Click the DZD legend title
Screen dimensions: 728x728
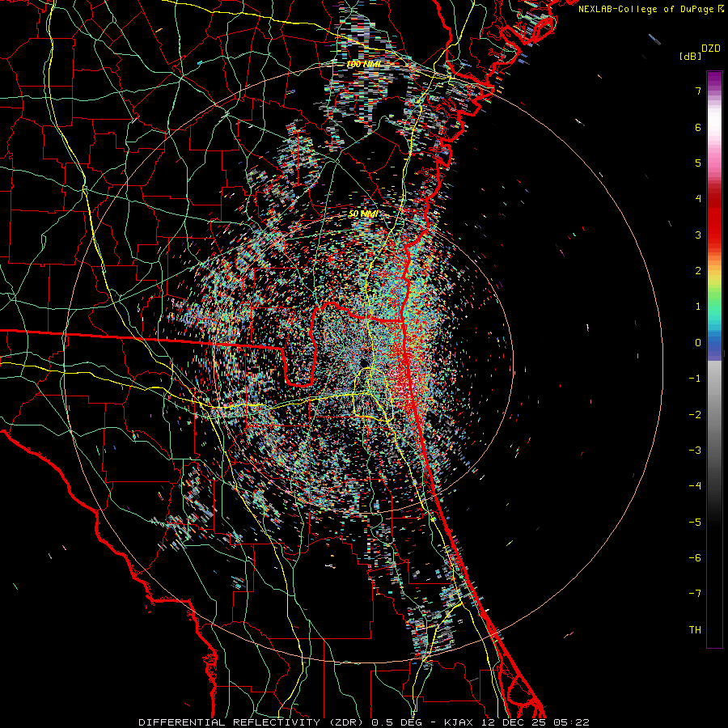711,49
